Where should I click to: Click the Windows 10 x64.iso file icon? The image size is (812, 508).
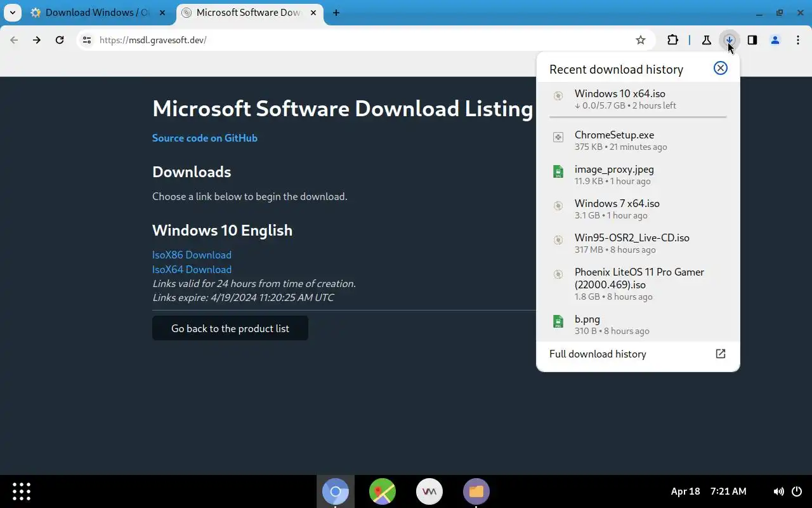click(558, 96)
